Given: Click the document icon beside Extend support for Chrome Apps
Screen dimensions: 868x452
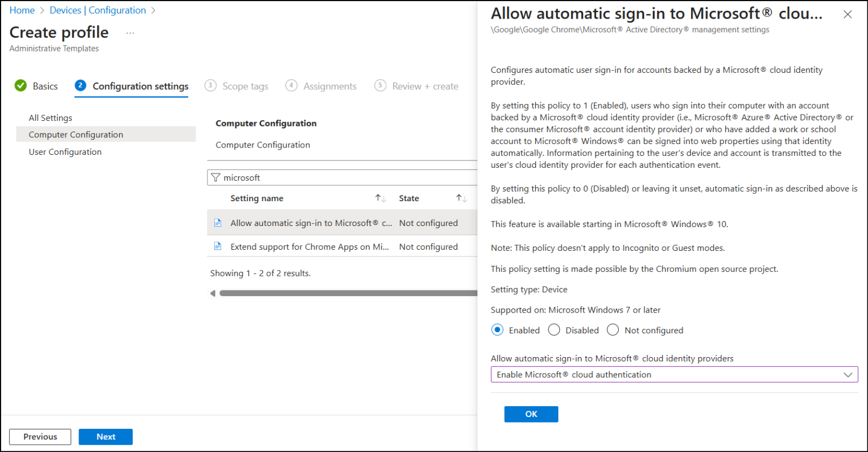Looking at the screenshot, I should coord(218,246).
